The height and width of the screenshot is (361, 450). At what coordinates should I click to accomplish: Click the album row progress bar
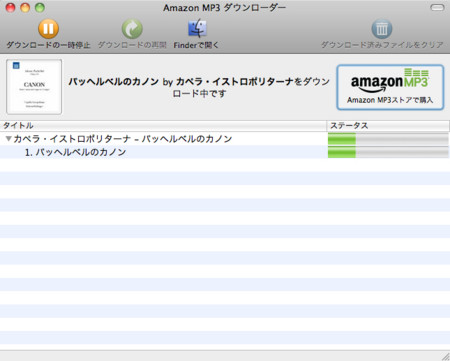388,139
